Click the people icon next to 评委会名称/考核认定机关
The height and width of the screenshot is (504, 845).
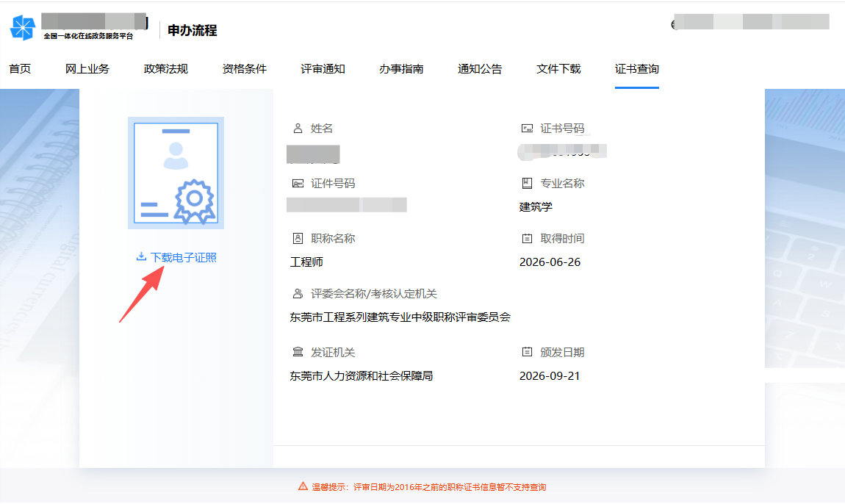click(298, 293)
